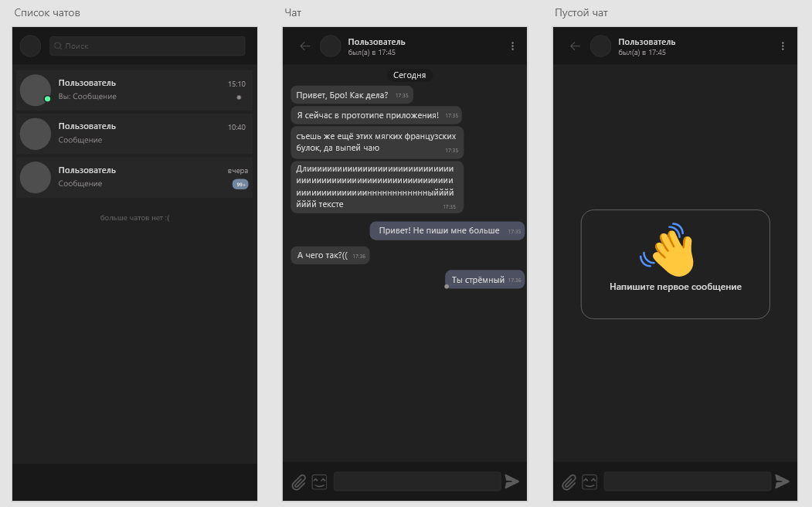Focus the message input in Пустой чат screen
The height and width of the screenshot is (507, 812).
tap(687, 481)
